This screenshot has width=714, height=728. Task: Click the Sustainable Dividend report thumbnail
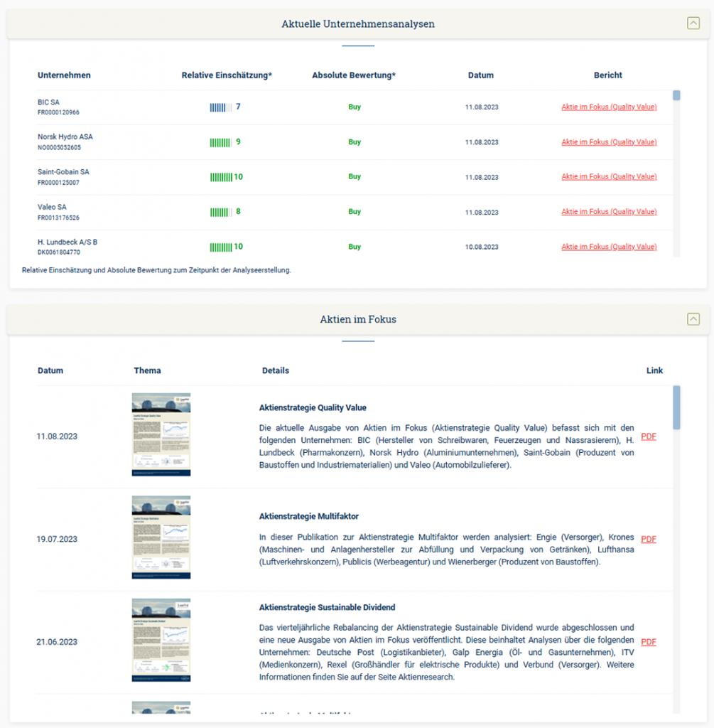161,640
